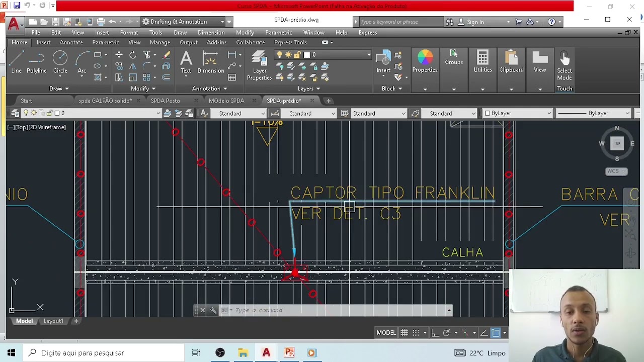Close the spda GALPÃO solido tab
The height and width of the screenshot is (362, 644).
138,101
